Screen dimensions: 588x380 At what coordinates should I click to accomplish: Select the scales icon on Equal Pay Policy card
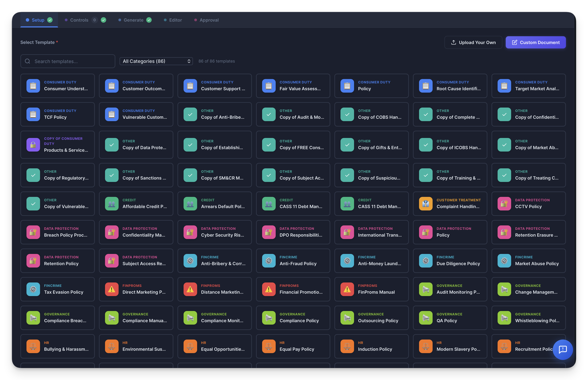[x=269, y=346]
